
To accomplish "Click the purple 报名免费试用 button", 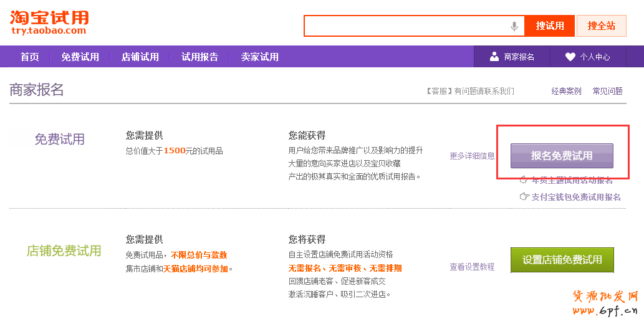I will [x=562, y=156].
